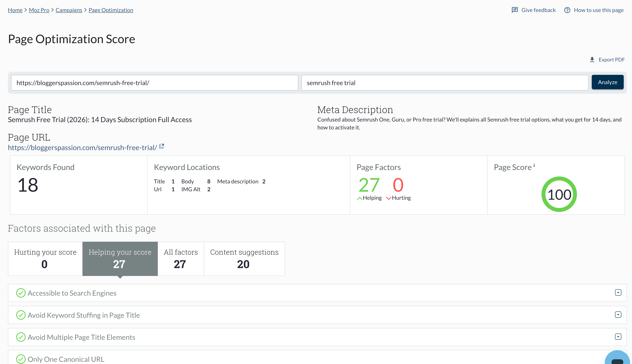Switch to the All factors tab
The image size is (632, 364).
point(180,258)
